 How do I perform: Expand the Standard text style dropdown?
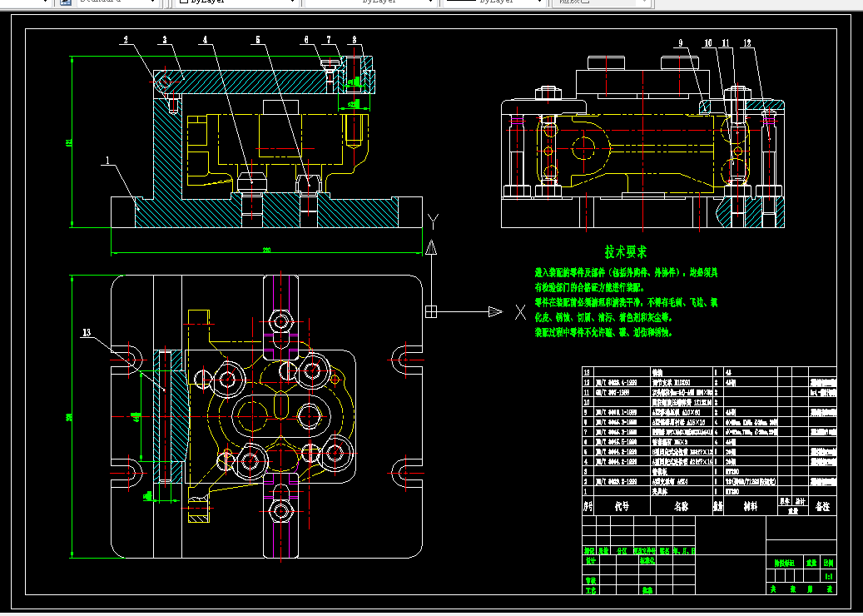point(153,2)
